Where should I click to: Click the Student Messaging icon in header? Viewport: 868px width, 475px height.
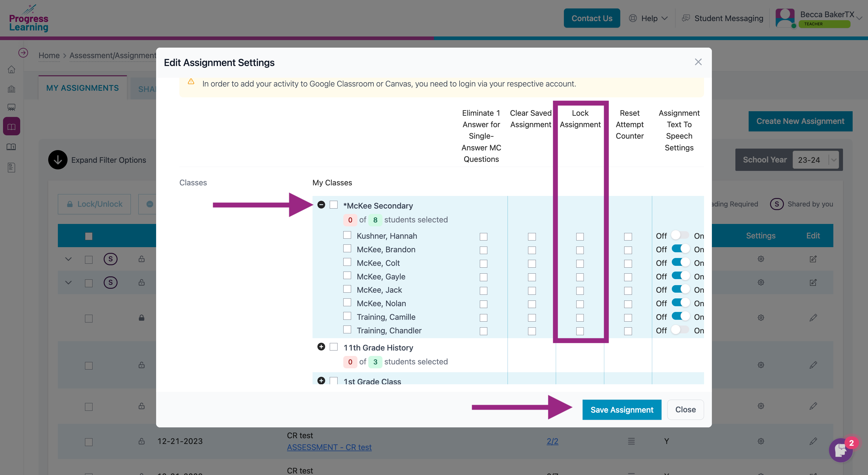click(x=686, y=17)
